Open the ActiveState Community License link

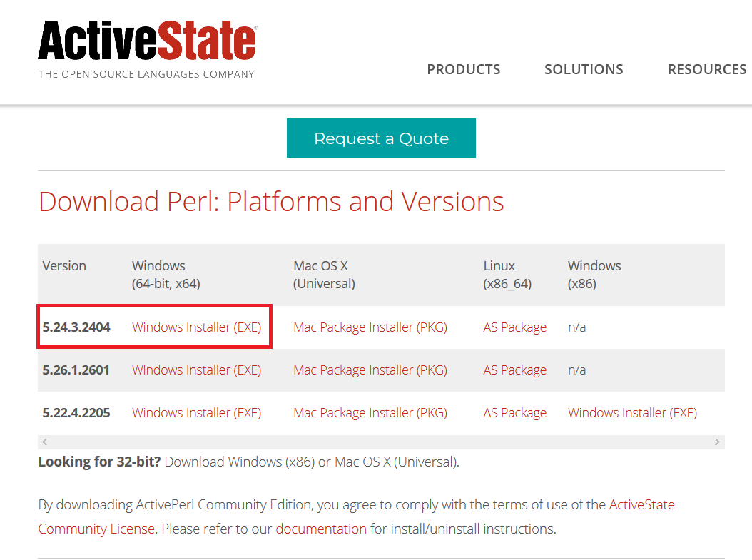(356, 517)
